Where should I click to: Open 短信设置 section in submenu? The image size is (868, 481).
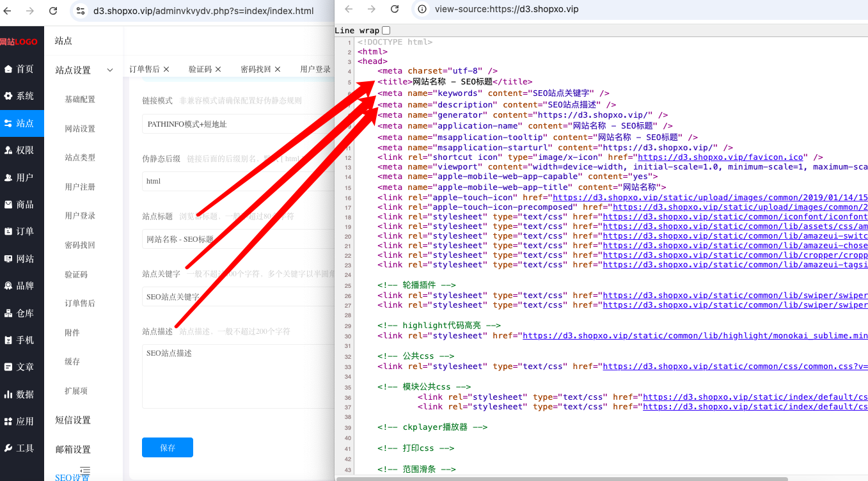point(73,420)
